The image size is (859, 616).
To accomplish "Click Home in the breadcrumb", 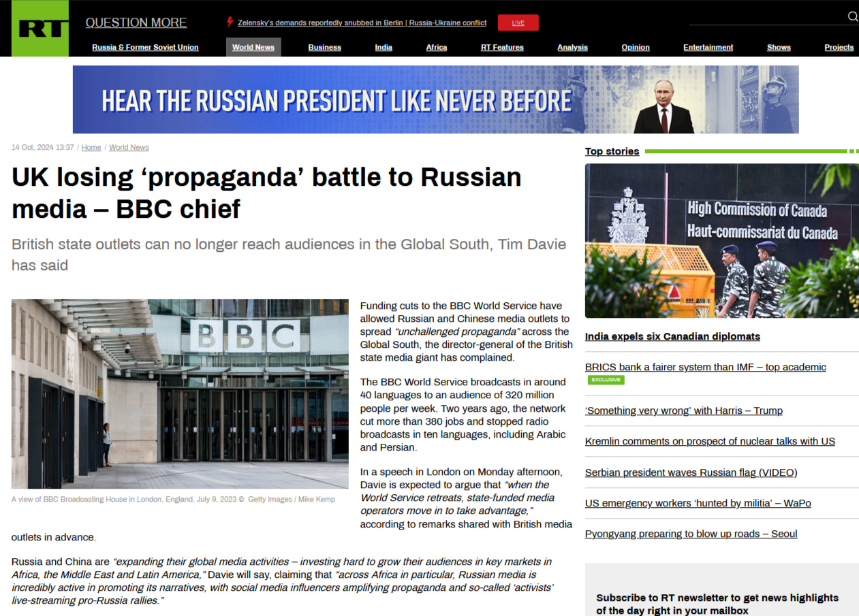I will [91, 147].
